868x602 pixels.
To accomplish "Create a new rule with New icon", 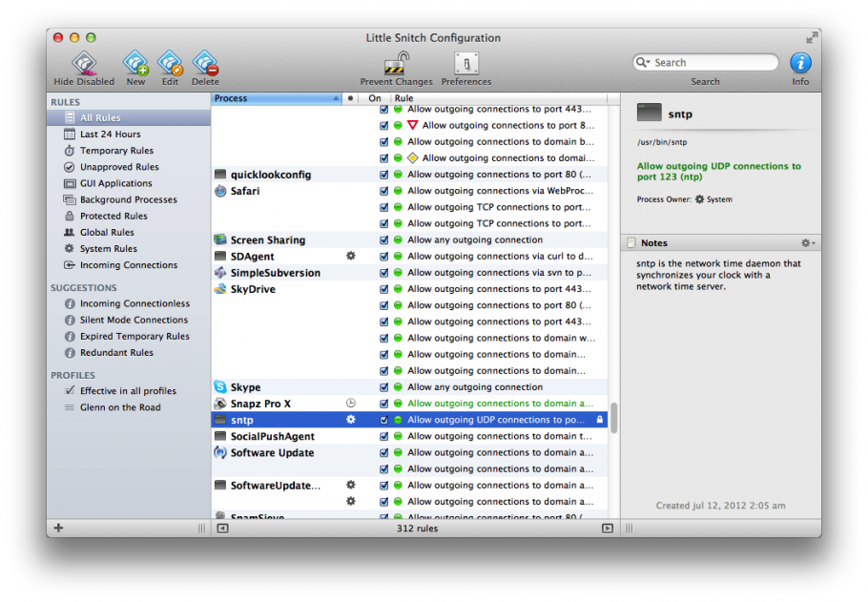I will tap(135, 63).
